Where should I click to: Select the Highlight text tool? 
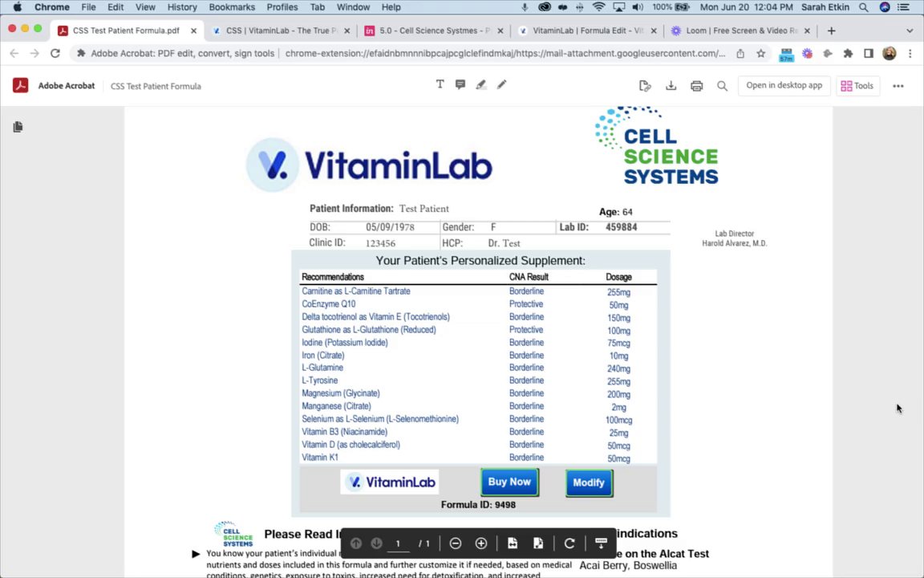point(481,84)
